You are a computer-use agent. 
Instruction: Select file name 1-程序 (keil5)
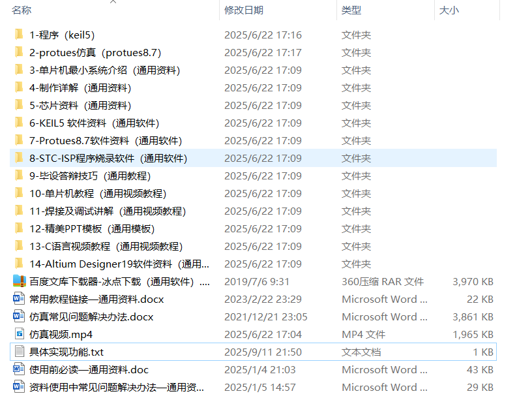click(62, 35)
